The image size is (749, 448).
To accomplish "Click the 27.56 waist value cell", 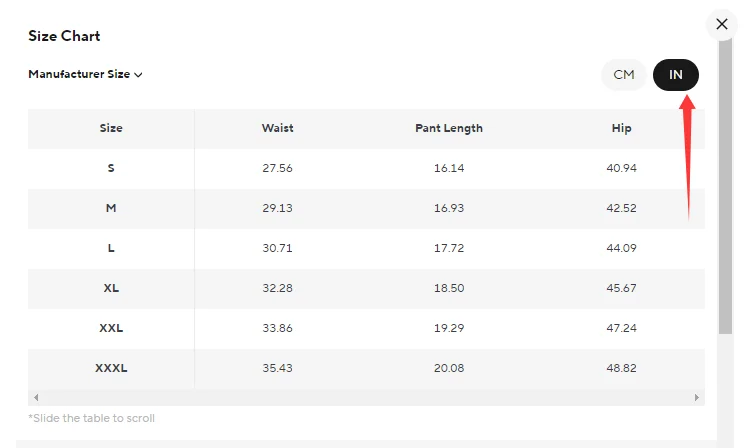I will (277, 168).
